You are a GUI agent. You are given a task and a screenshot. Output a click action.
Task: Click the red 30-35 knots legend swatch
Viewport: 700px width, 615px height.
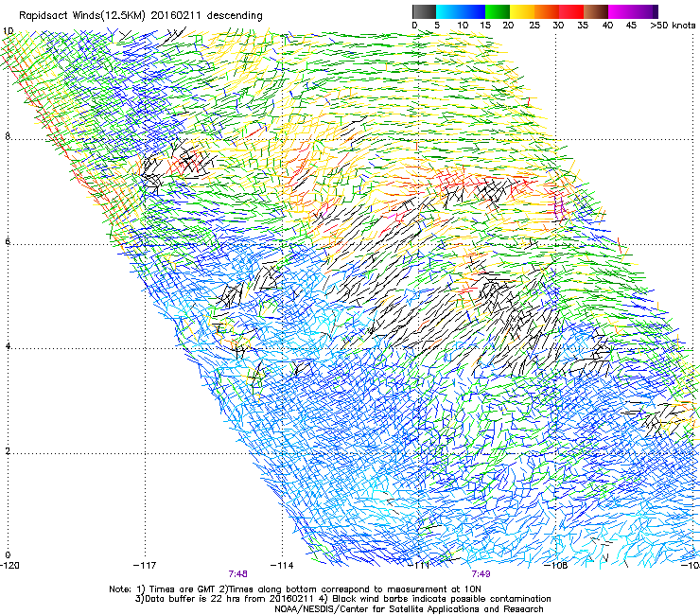click(571, 11)
